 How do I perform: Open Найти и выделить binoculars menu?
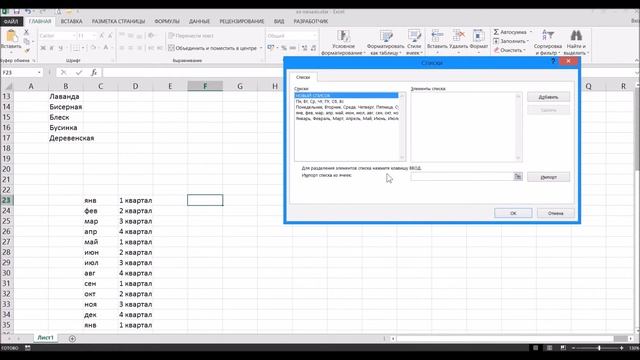click(x=576, y=42)
